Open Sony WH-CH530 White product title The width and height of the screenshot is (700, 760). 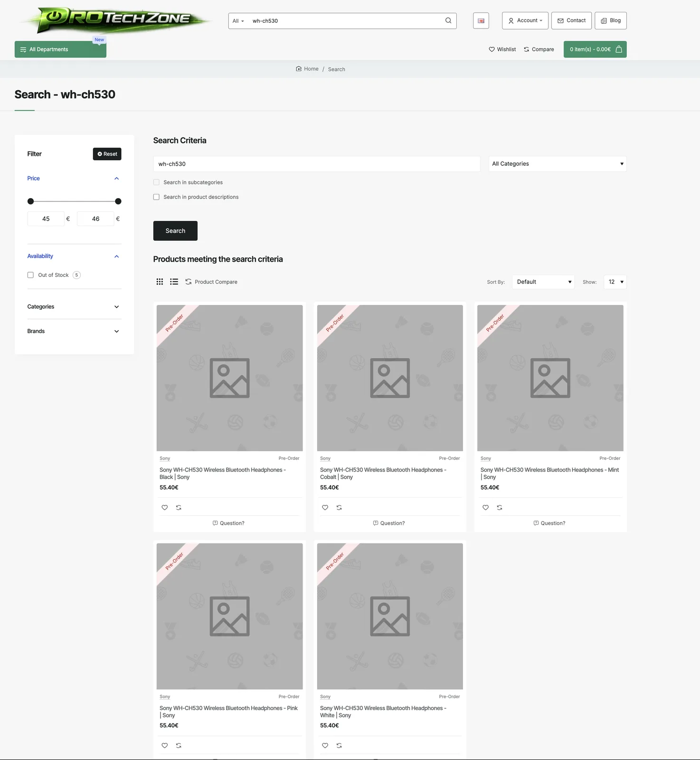click(383, 712)
